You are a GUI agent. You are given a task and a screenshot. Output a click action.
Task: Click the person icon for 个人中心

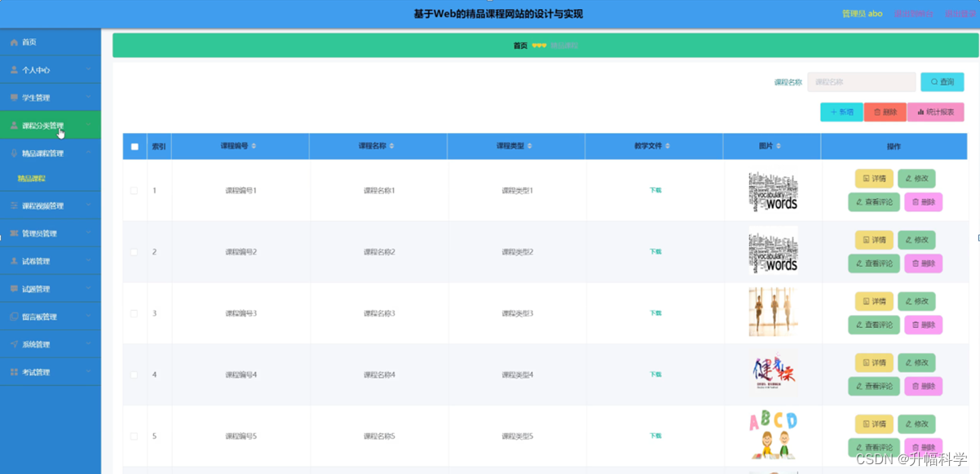14,69
